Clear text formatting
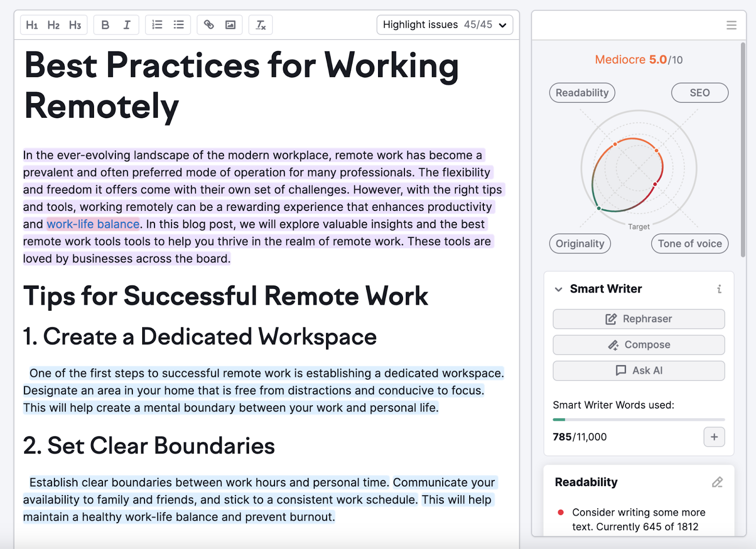This screenshot has width=756, height=549. pyautogui.click(x=261, y=25)
